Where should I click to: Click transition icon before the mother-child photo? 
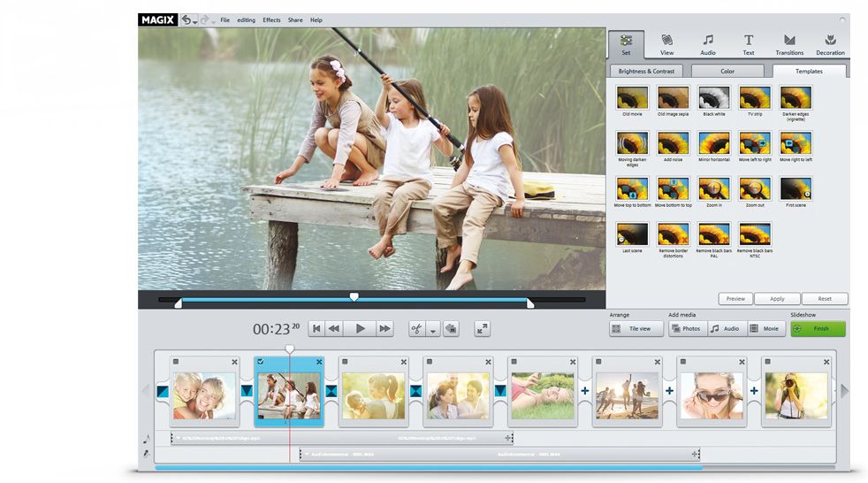[x=163, y=391]
